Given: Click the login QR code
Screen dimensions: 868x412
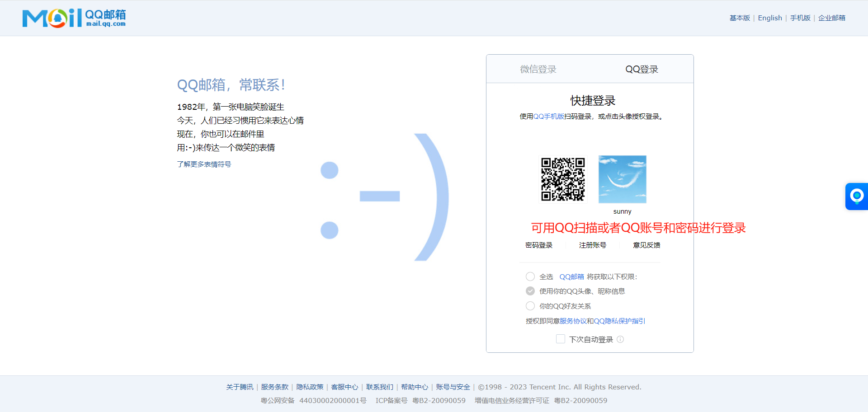Looking at the screenshot, I should point(563,179).
